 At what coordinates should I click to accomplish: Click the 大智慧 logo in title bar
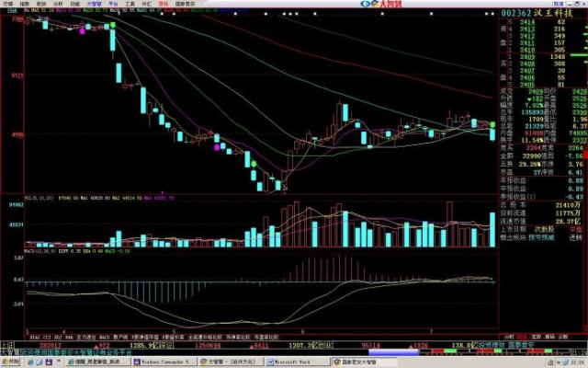[381, 4]
